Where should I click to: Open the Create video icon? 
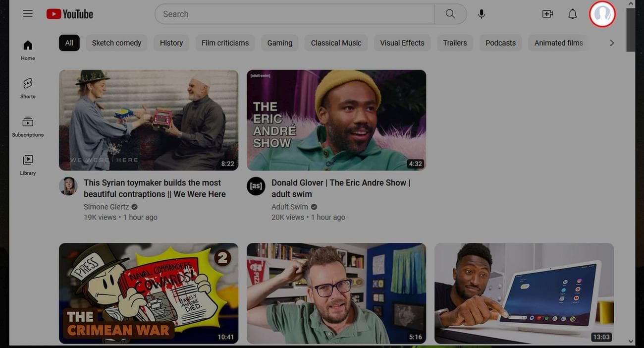547,14
